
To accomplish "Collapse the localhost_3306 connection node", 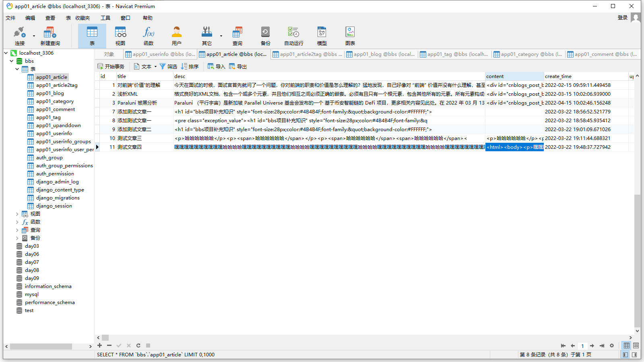I will [6, 53].
